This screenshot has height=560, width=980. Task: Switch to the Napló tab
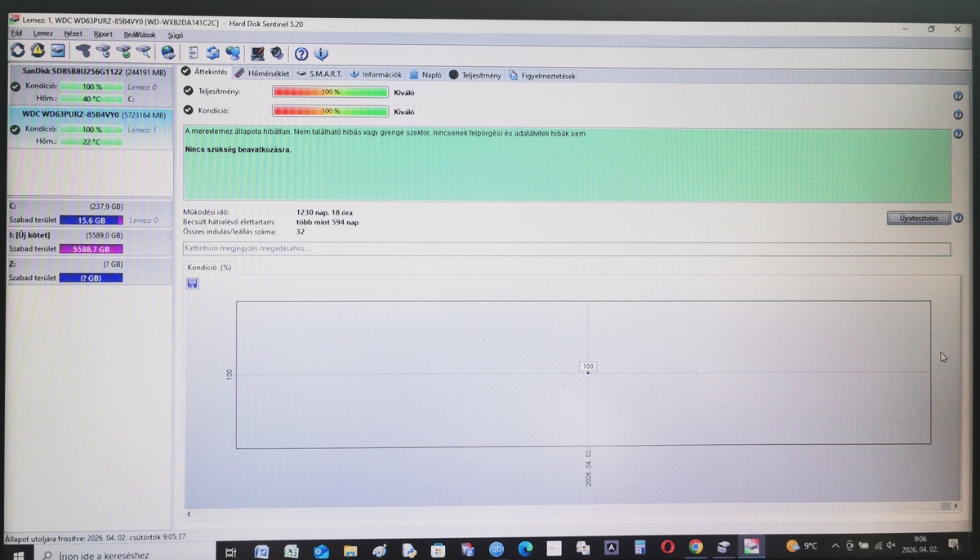[x=426, y=75]
